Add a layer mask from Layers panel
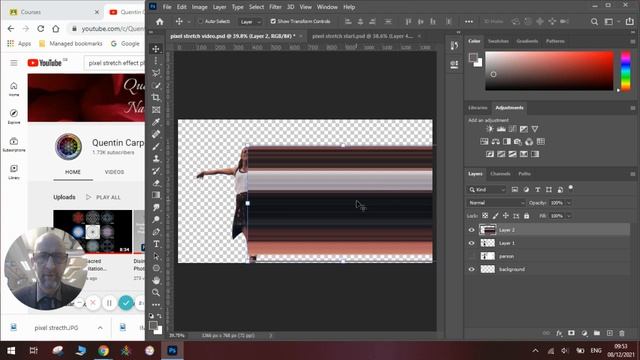Image resolution: width=640 pixels, height=360 pixels. tap(571, 333)
